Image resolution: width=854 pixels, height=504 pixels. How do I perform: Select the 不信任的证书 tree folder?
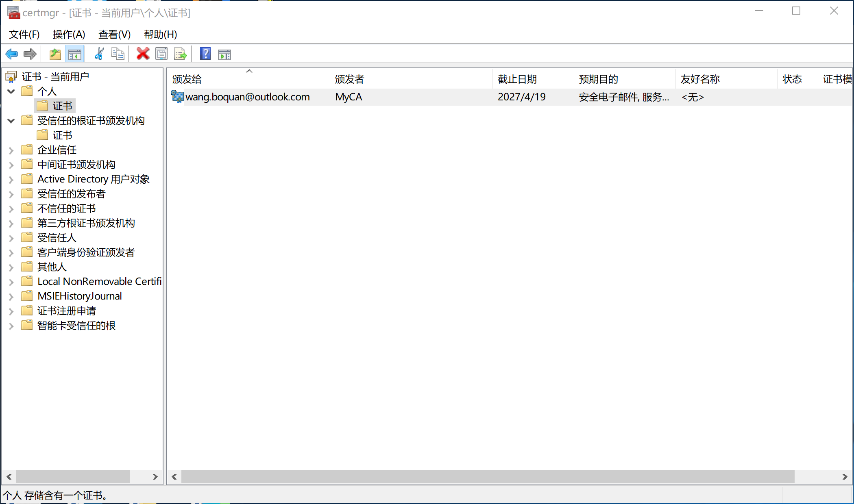(x=66, y=209)
